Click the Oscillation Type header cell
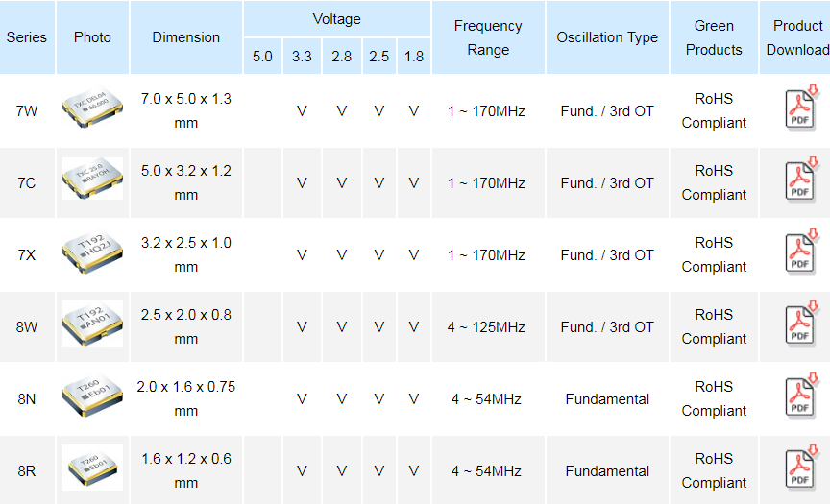The width and height of the screenshot is (830, 504). click(x=607, y=37)
